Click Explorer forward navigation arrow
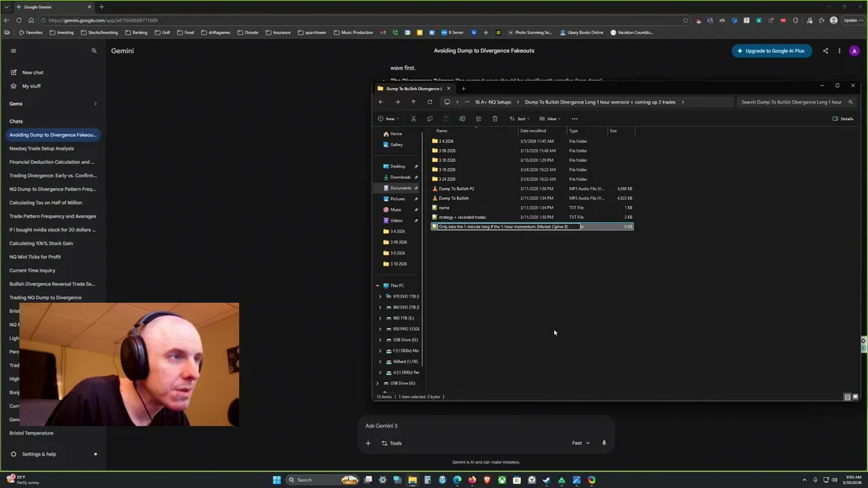868x488 pixels. [397, 102]
